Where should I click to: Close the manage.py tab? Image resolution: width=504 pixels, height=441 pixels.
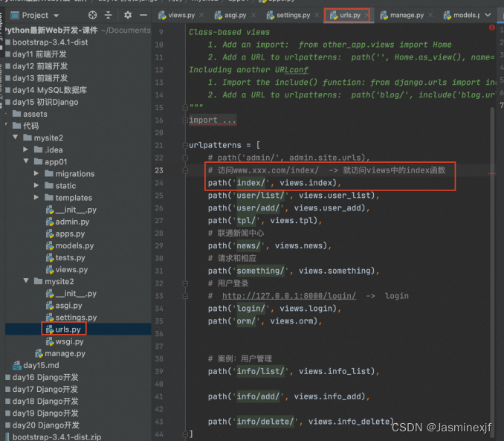tap(430, 15)
